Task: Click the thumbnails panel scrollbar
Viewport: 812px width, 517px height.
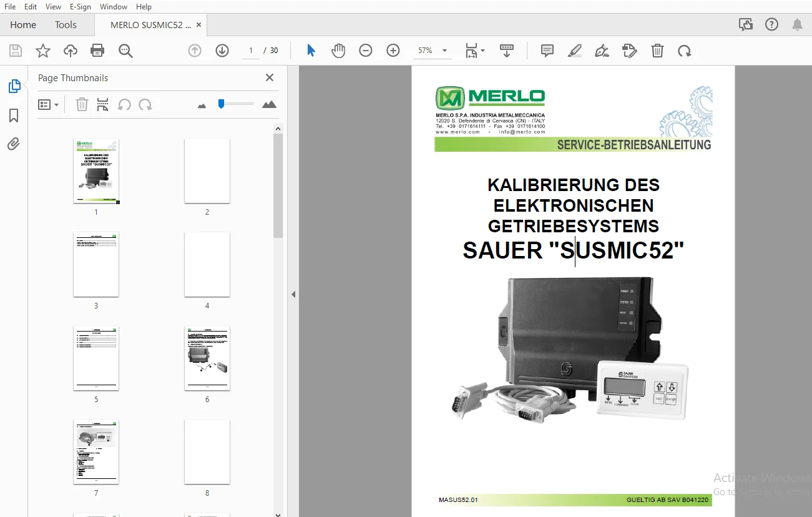Action: [278, 185]
